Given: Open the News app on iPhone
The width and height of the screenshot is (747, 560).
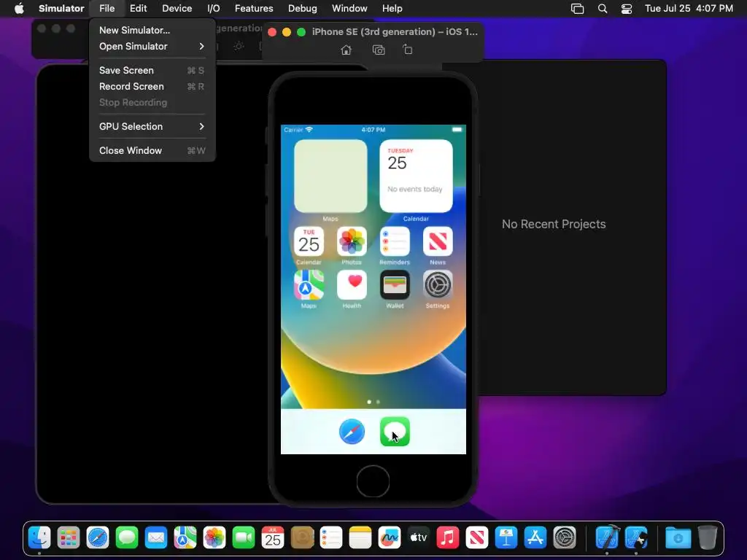Looking at the screenshot, I should (438, 241).
